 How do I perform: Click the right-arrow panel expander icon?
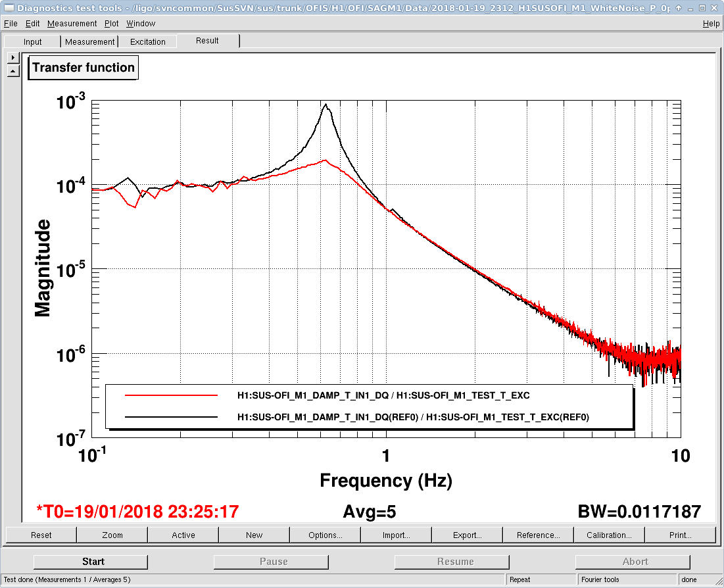[x=13, y=57]
